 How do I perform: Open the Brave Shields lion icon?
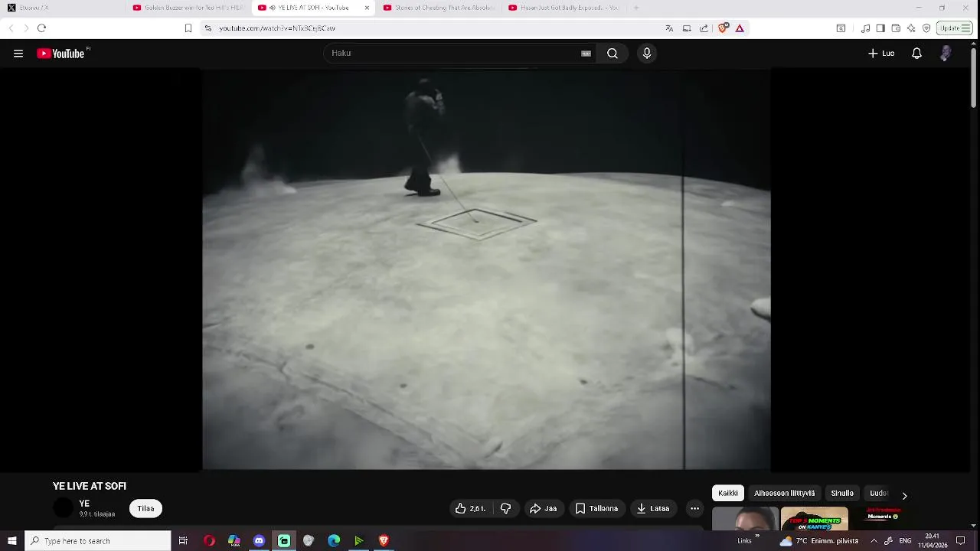coord(723,28)
